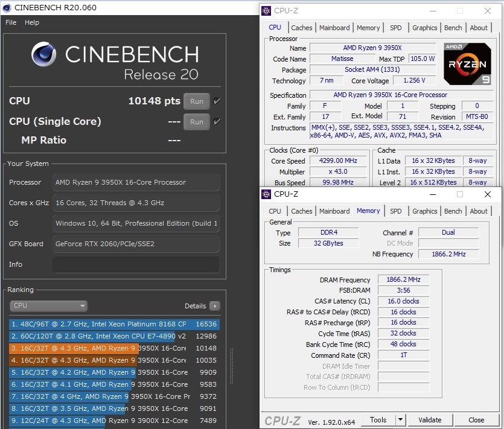Select ranking entry 2 Xeon E7-4890 v2
Image resolution: width=504 pixels, height=429 pixels.
tap(115, 336)
